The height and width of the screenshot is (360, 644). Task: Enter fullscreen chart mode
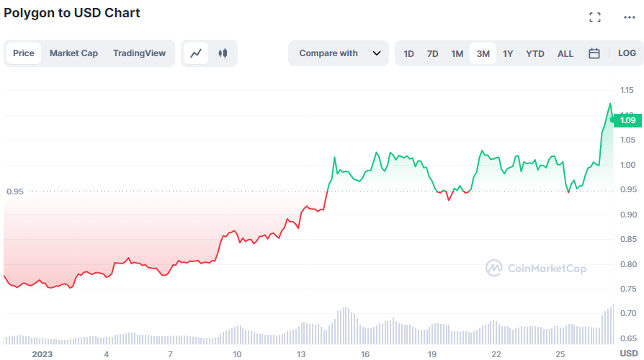(595, 17)
